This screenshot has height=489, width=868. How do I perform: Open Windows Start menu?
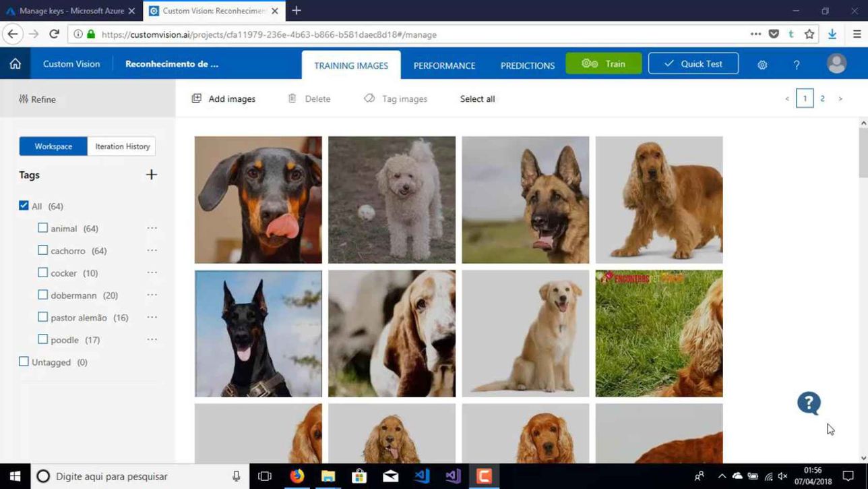click(15, 476)
